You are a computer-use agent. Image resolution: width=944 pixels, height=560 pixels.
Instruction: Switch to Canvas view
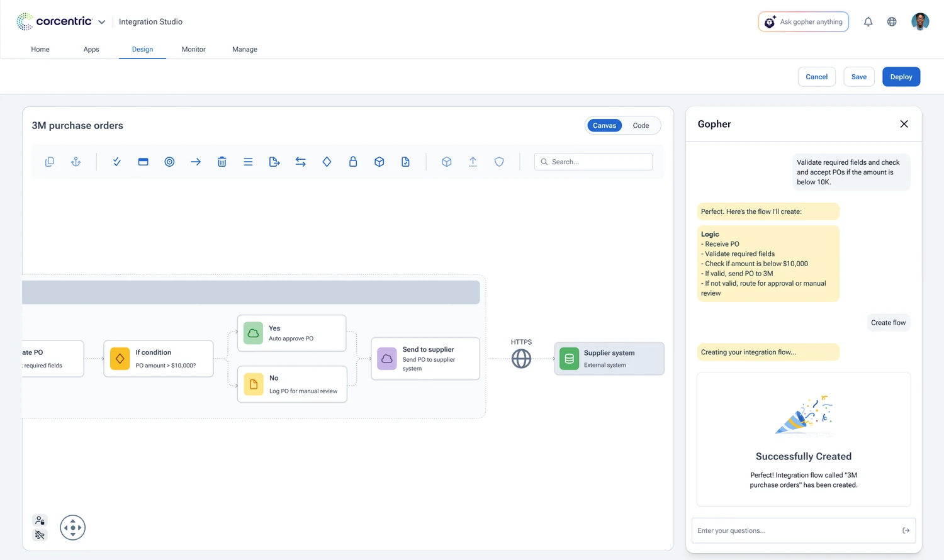click(604, 125)
